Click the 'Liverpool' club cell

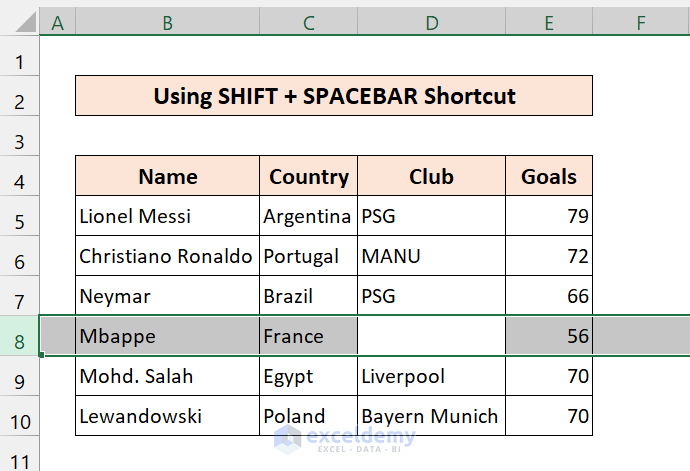click(431, 377)
